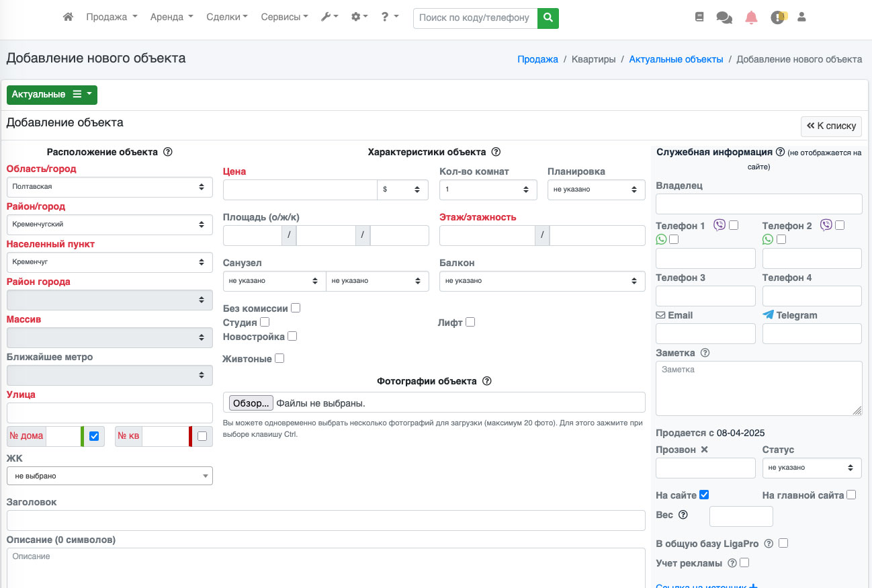Image resolution: width=872 pixels, height=588 pixels.
Task: Uncheck the На сайте checkbox
Action: click(x=704, y=495)
